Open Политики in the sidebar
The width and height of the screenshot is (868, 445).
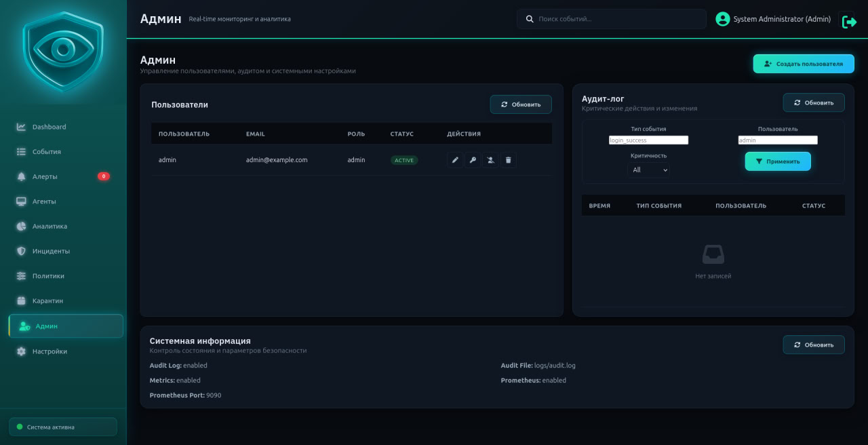(66, 276)
